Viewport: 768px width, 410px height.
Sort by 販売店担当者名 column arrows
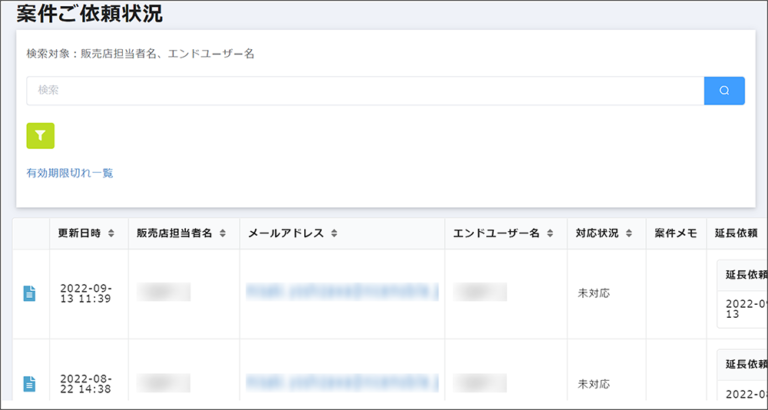[x=221, y=234]
